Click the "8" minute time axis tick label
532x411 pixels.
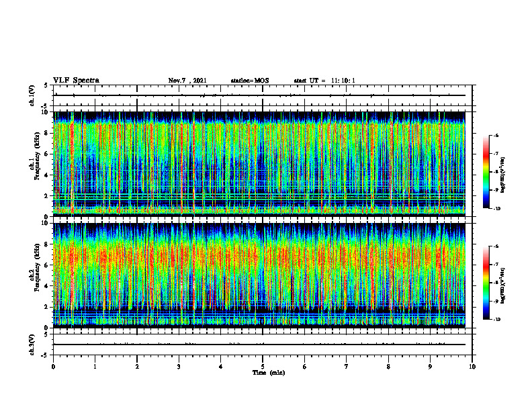388,367
